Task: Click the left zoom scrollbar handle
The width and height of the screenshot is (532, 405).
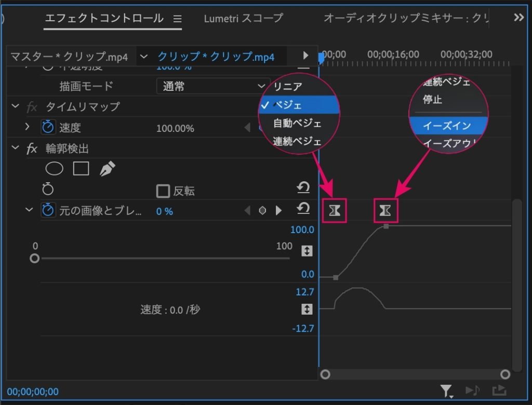Action: coord(325,374)
